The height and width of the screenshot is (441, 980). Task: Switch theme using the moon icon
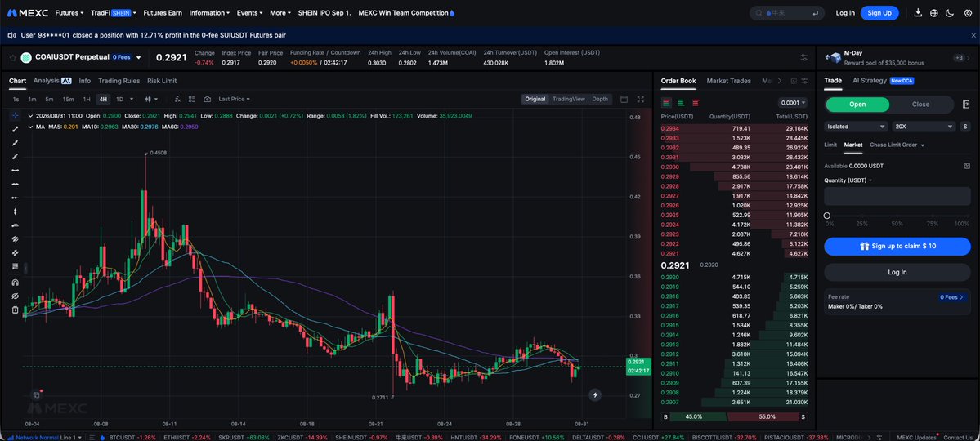[950, 12]
